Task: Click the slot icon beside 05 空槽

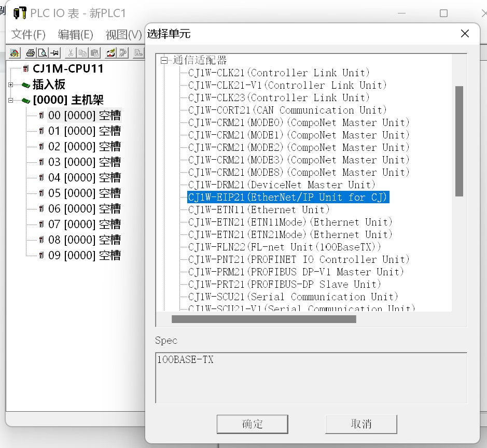Action: (x=41, y=193)
